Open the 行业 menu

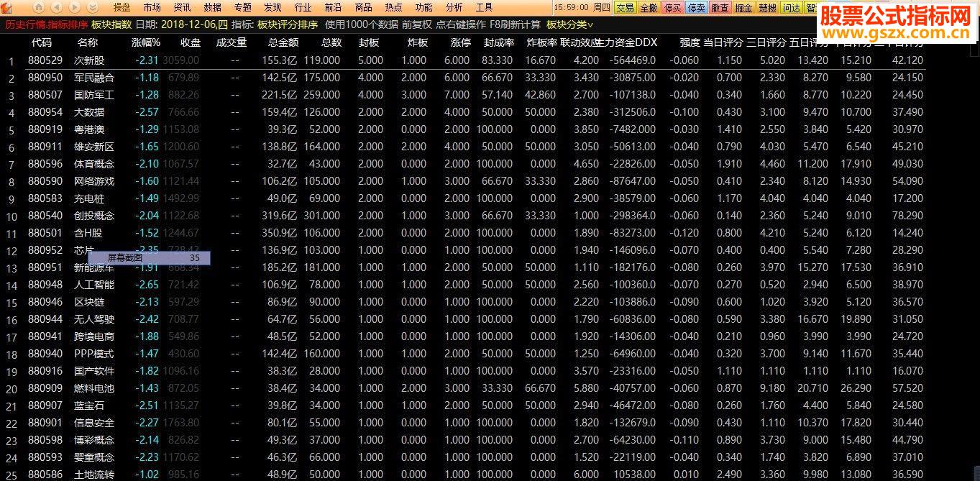tap(303, 7)
